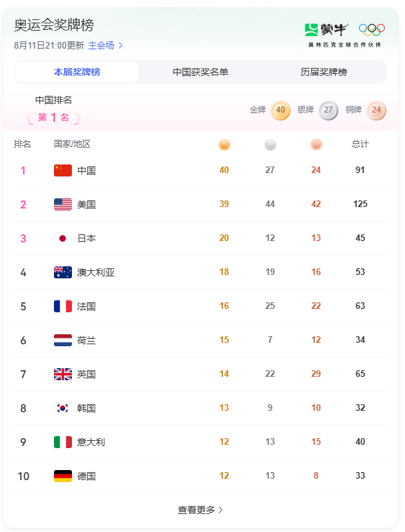Click the Netherlands flag icon
Screen dimensions: 405x532
pyautogui.click(x=63, y=340)
